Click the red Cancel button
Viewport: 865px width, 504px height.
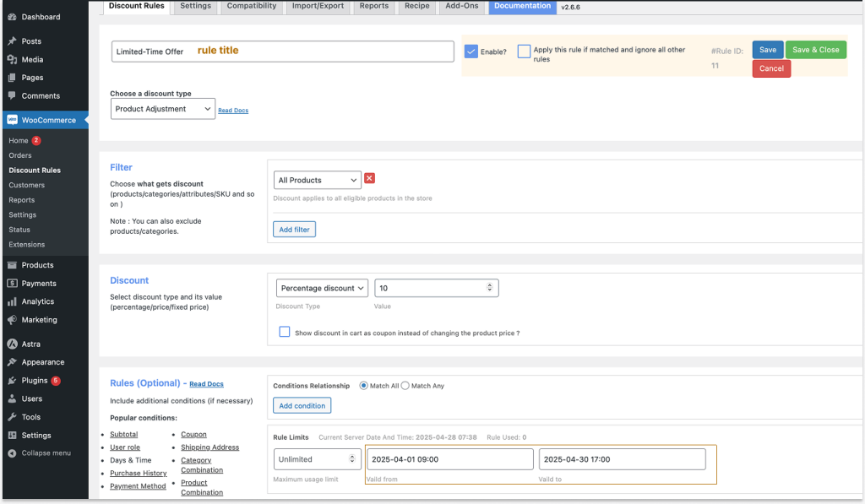pyautogui.click(x=771, y=68)
